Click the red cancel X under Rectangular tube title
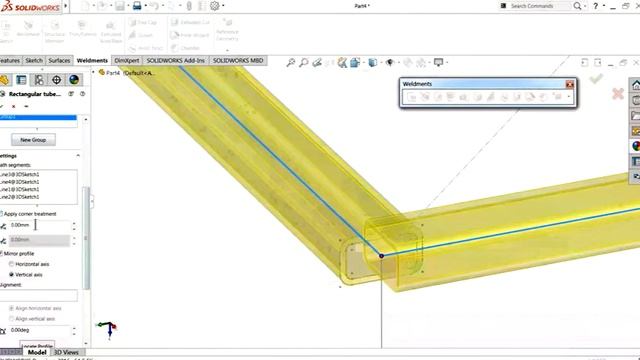 click(x=13, y=107)
